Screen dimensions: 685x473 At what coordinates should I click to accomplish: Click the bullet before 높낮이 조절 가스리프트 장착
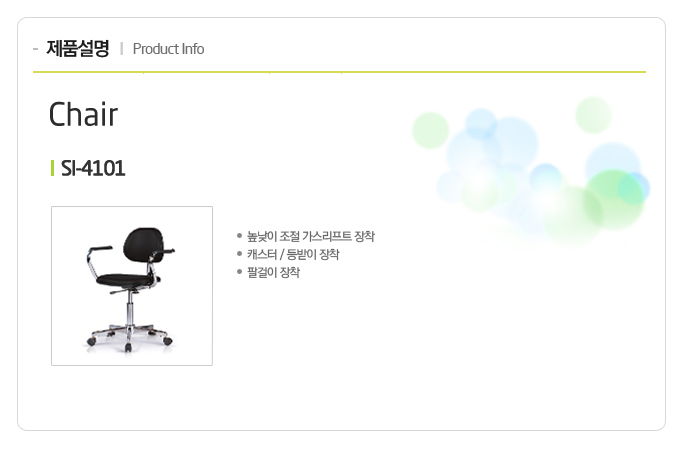point(239,236)
